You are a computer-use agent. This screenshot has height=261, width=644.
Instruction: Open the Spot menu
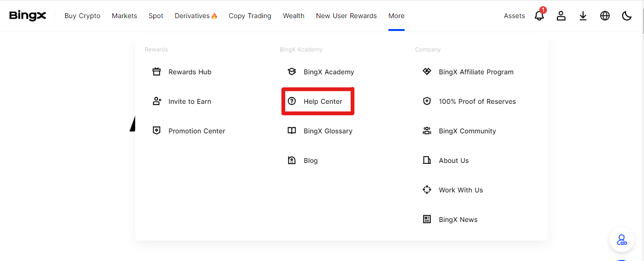tap(156, 16)
